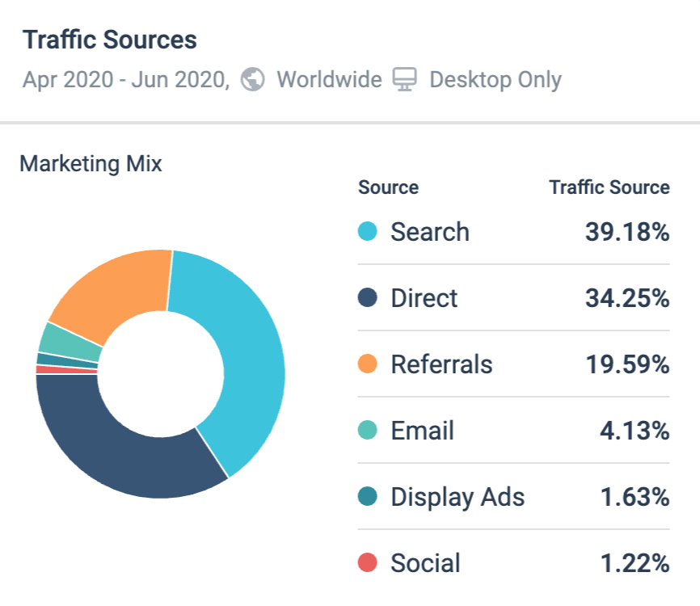700x606 pixels.
Task: Click the Marketing Mix heading
Action: click(x=91, y=163)
